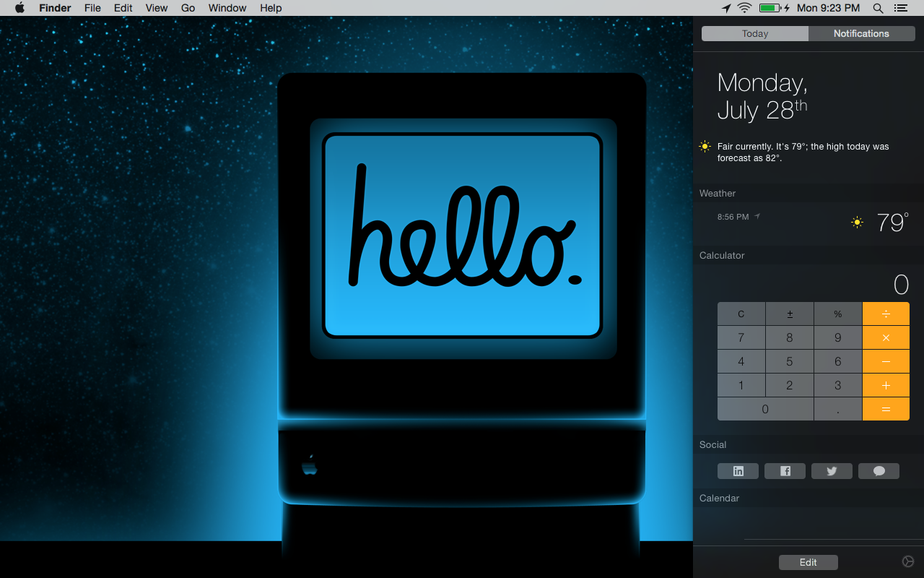
Task: Open the File menu
Action: tap(92, 8)
